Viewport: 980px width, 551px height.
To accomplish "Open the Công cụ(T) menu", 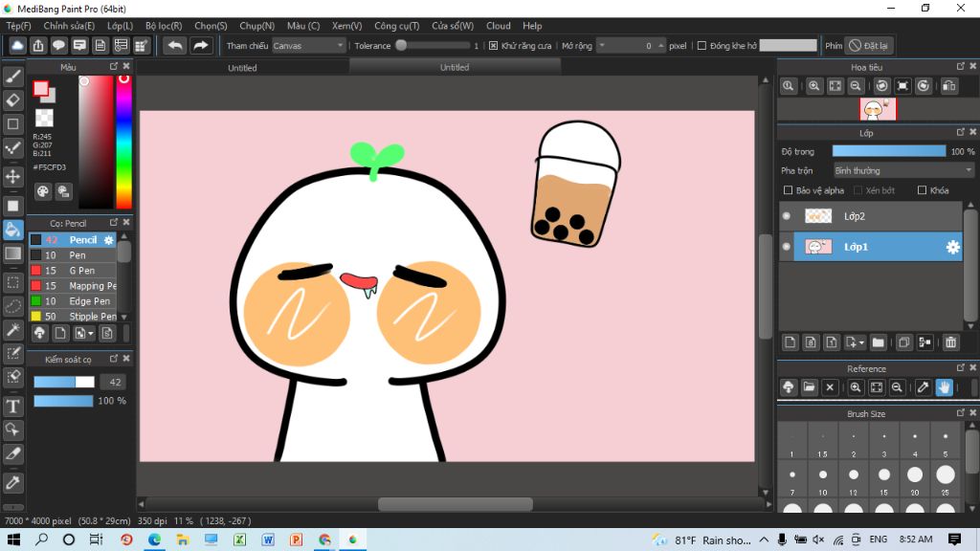I will 395,26.
